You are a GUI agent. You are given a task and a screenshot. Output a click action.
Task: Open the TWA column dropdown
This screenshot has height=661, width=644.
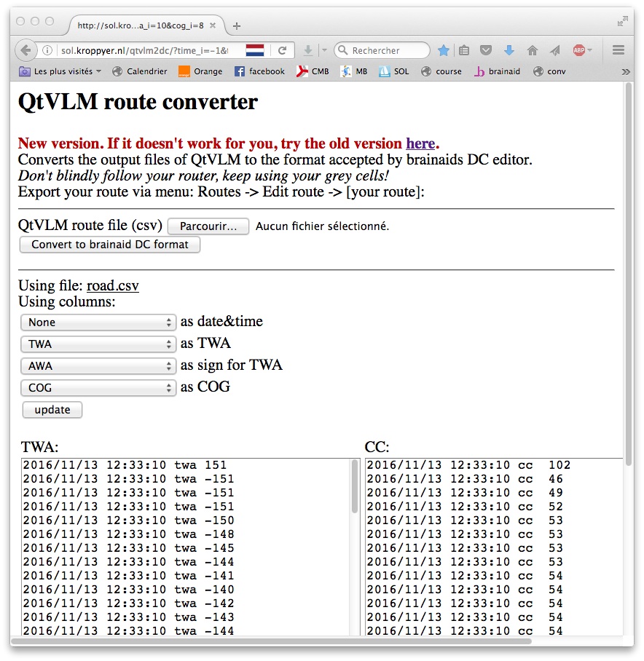pyautogui.click(x=98, y=344)
